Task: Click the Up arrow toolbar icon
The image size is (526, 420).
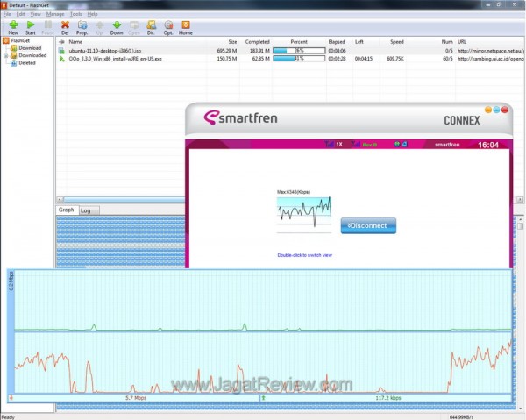Action: [x=100, y=25]
